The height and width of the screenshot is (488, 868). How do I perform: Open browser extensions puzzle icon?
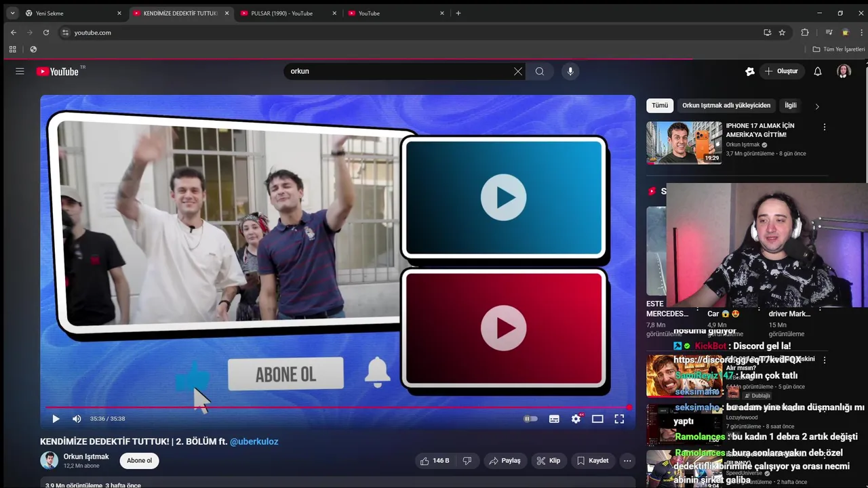point(805,33)
